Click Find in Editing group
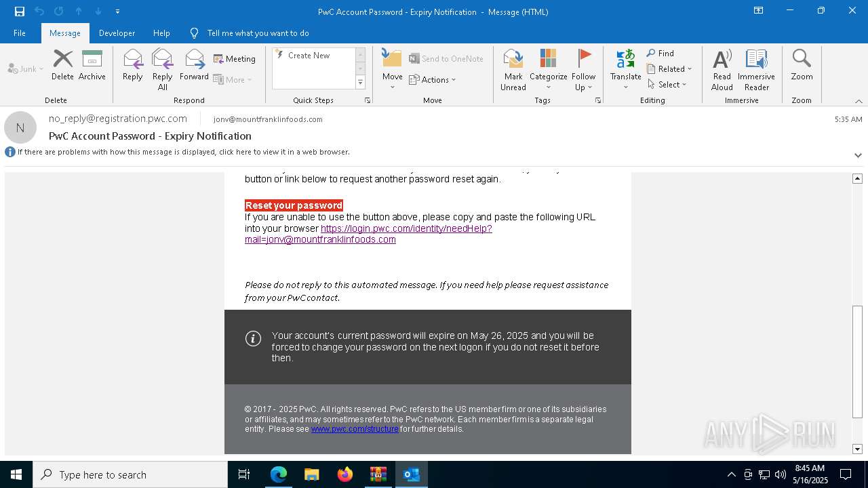Viewport: 868px width, 488px height. point(660,54)
